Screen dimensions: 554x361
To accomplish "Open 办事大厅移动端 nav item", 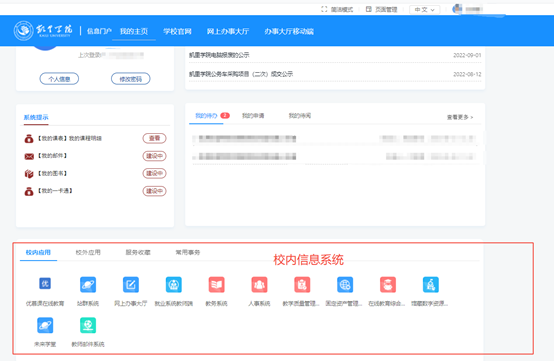I will pos(289,31).
